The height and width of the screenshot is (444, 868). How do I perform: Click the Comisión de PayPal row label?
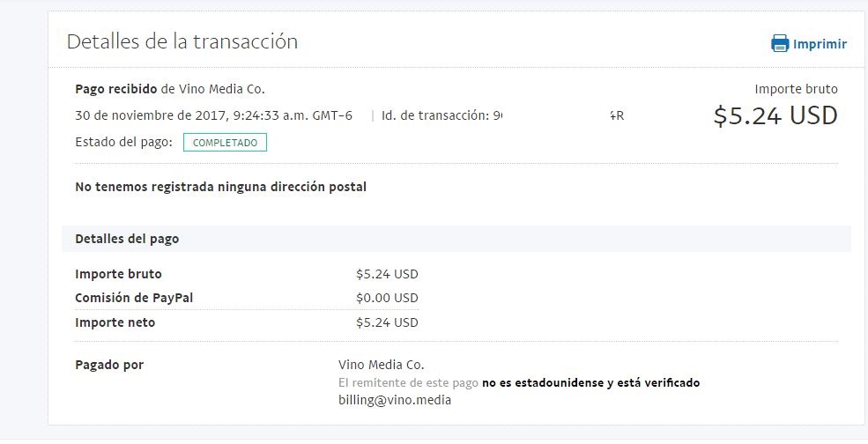134,298
